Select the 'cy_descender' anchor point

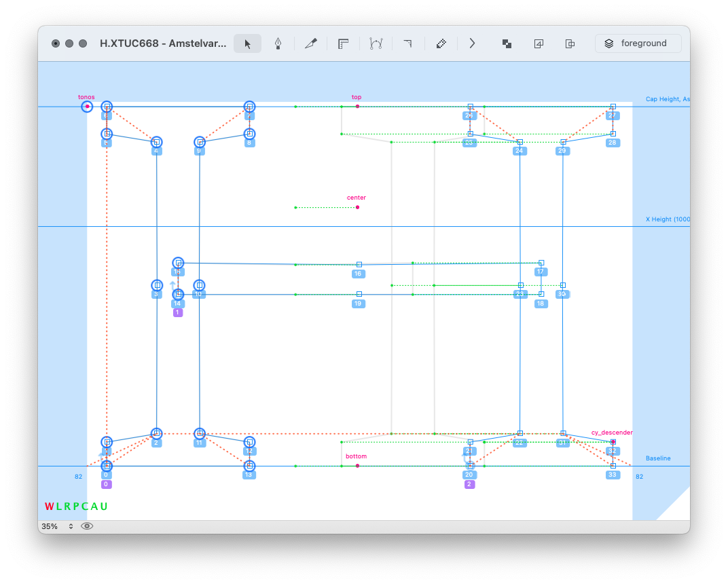(613, 441)
